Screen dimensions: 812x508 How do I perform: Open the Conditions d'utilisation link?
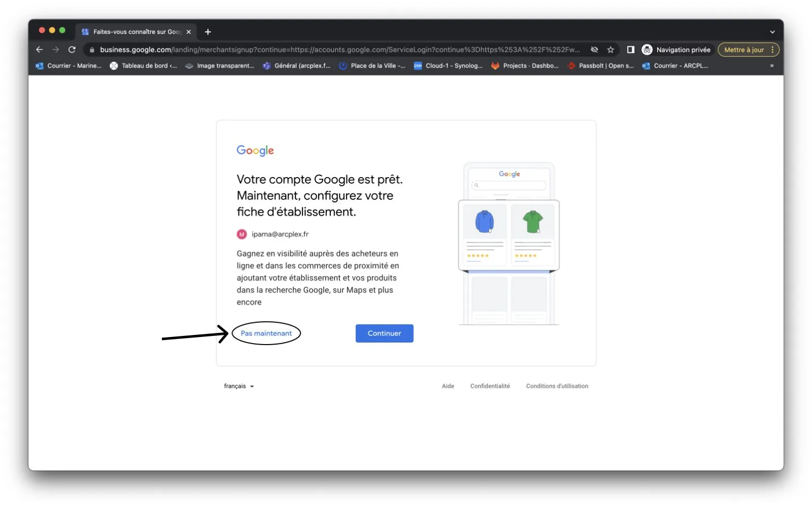[x=557, y=386]
